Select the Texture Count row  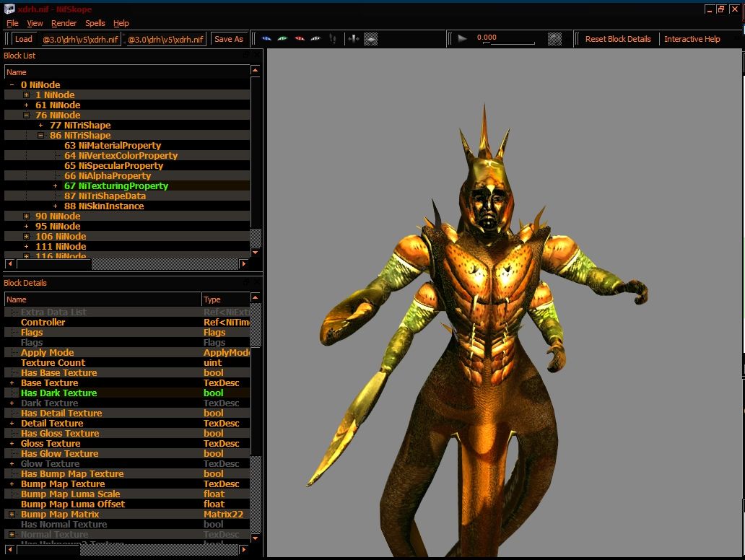(127, 363)
